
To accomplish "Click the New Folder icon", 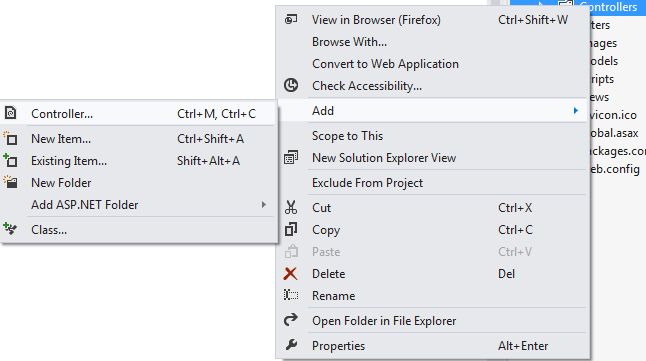I will pyautogui.click(x=10, y=182).
